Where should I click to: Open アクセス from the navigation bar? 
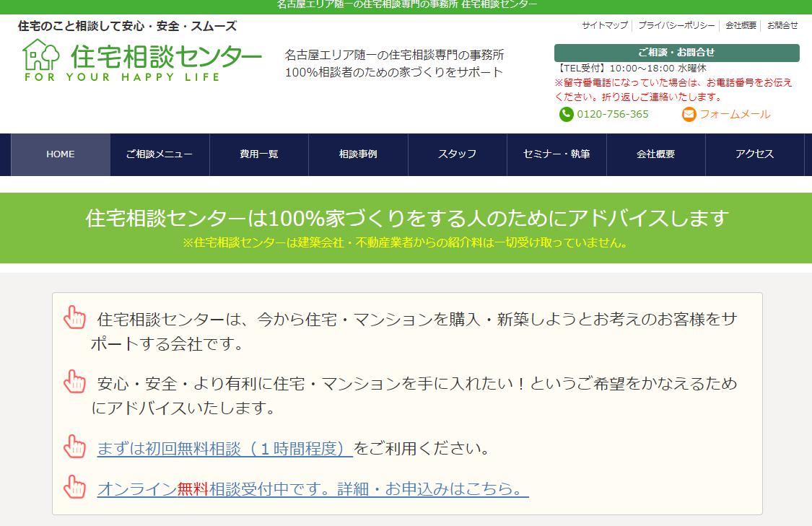(755, 154)
